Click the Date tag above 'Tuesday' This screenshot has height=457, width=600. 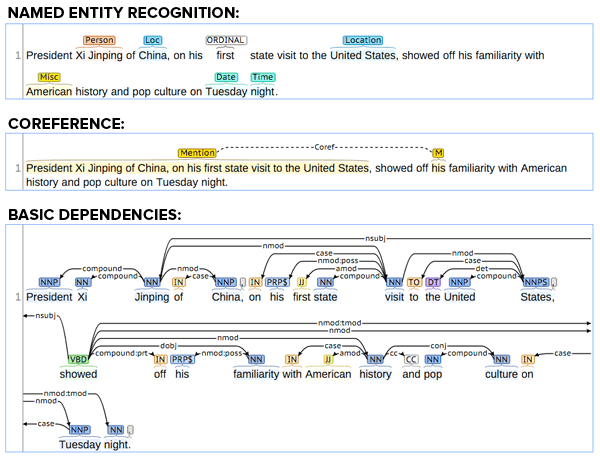[226, 77]
